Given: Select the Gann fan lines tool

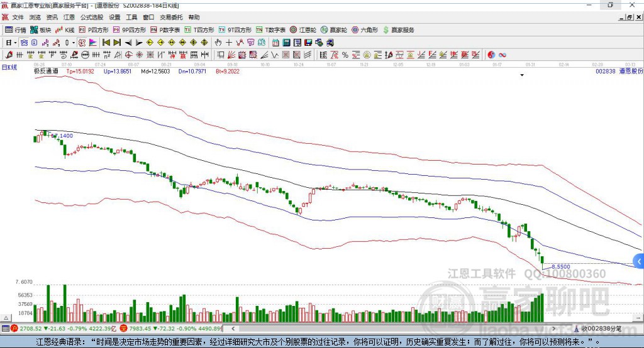Looking at the screenshot, I should click(x=231, y=55).
